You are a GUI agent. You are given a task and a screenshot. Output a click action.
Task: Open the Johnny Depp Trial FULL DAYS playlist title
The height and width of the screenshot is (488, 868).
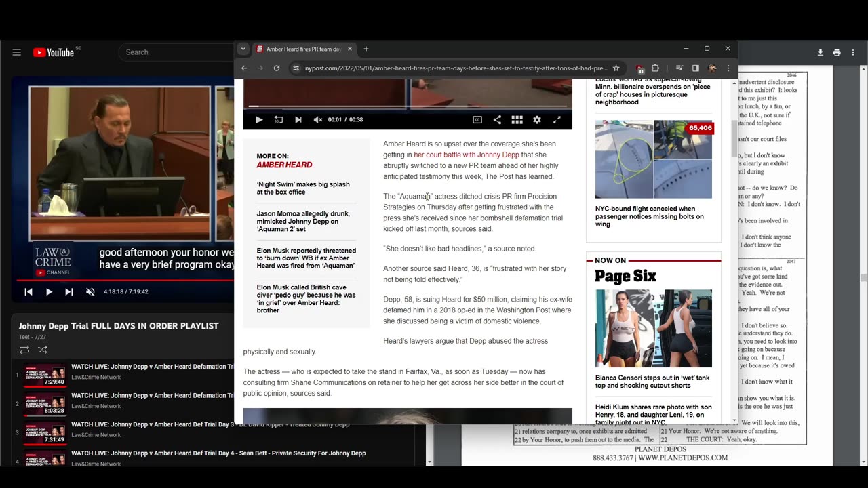point(119,326)
